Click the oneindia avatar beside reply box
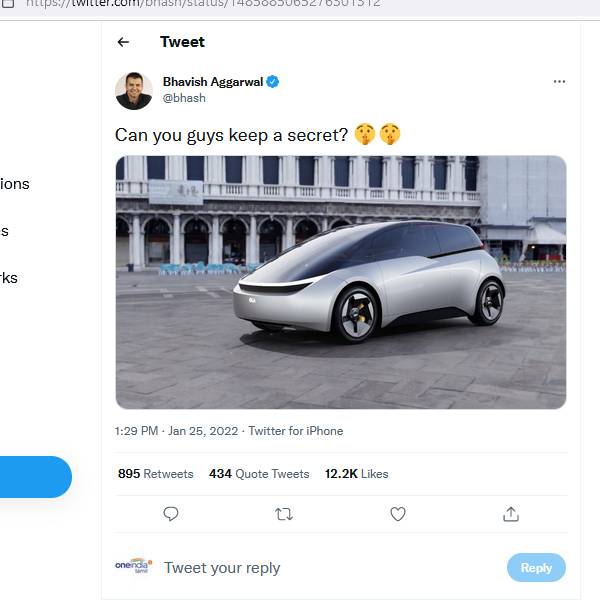Viewport: 600px width, 600px height. pyautogui.click(x=133, y=566)
